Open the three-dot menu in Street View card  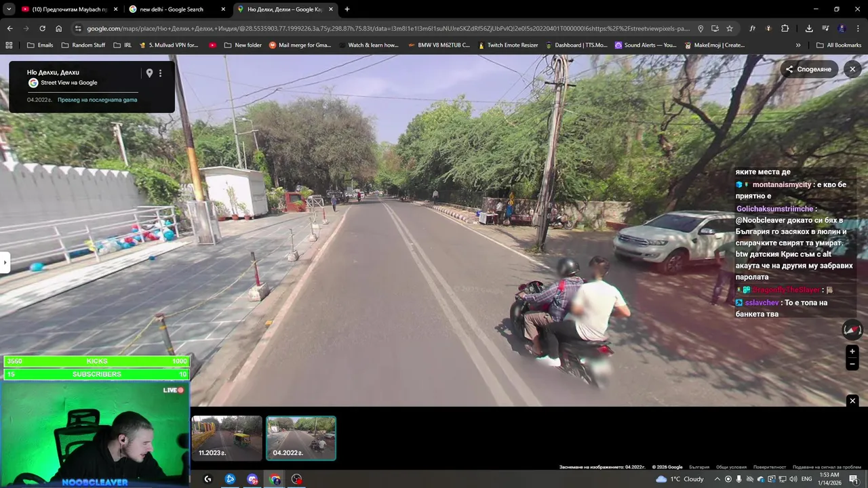(x=161, y=73)
